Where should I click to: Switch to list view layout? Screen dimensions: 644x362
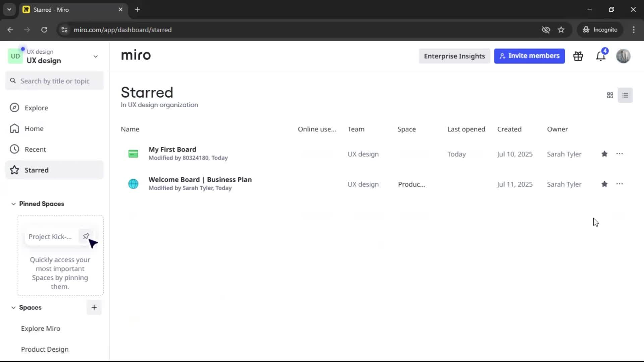tap(625, 96)
